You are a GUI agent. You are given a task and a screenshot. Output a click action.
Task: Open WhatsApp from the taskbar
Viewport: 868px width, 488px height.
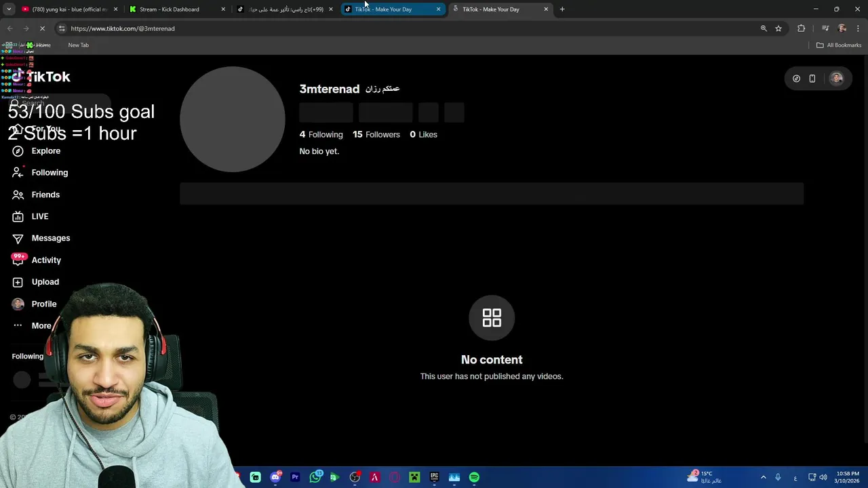point(315,477)
